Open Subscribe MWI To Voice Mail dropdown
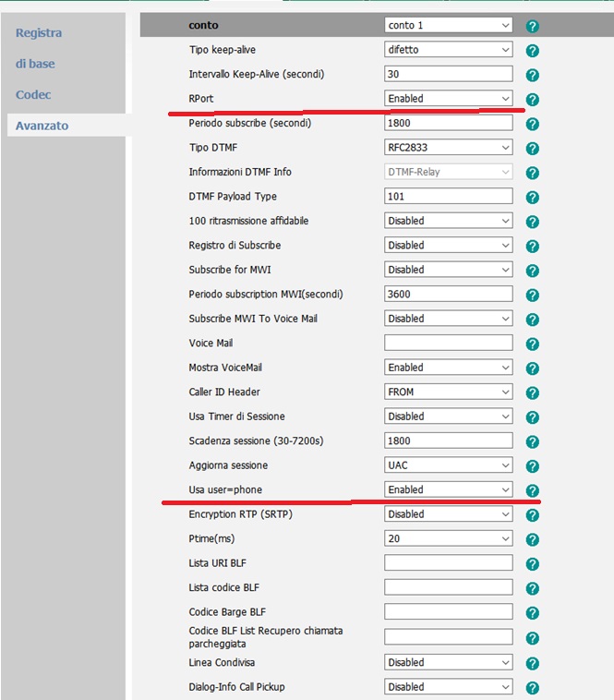The height and width of the screenshot is (700, 614). click(x=449, y=319)
